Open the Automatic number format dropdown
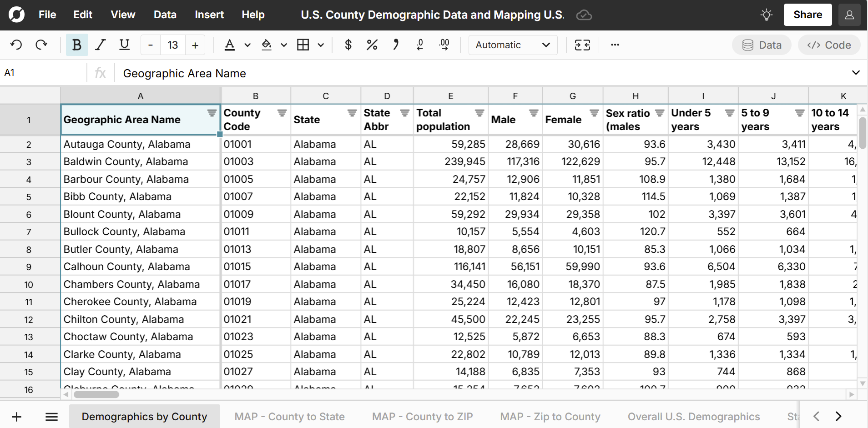The height and width of the screenshot is (428, 868). pos(512,45)
